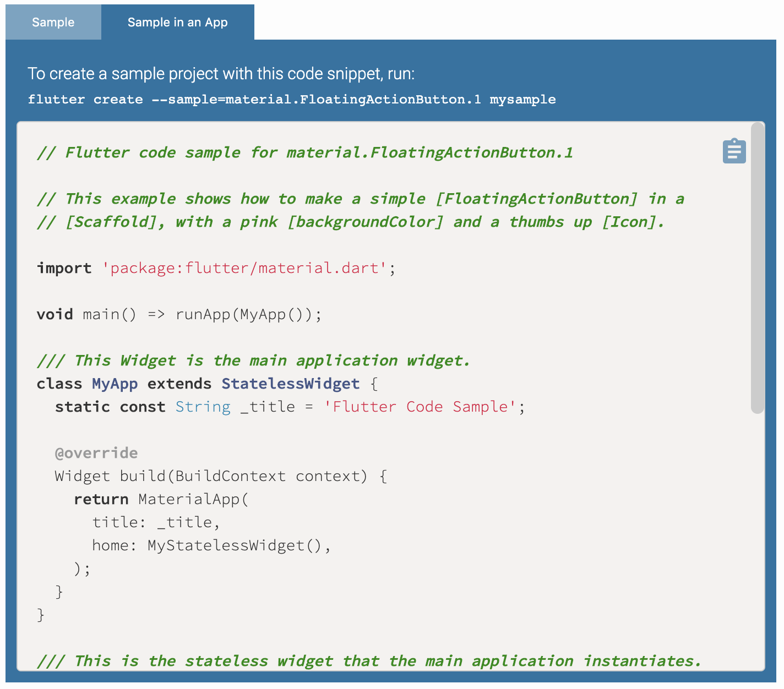784x689 pixels.
Task: Select the FloatingActionButton comment header
Action: click(x=304, y=152)
